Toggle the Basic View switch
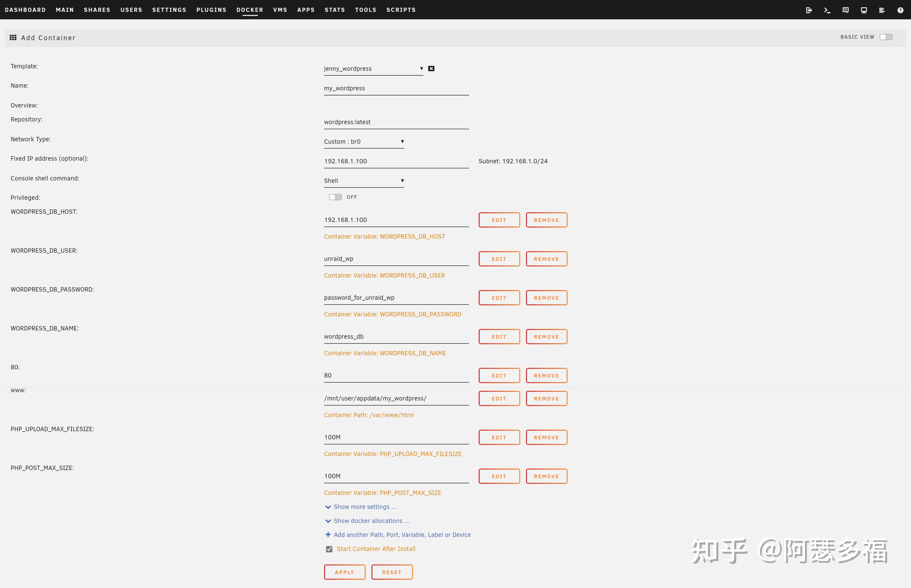 click(886, 37)
